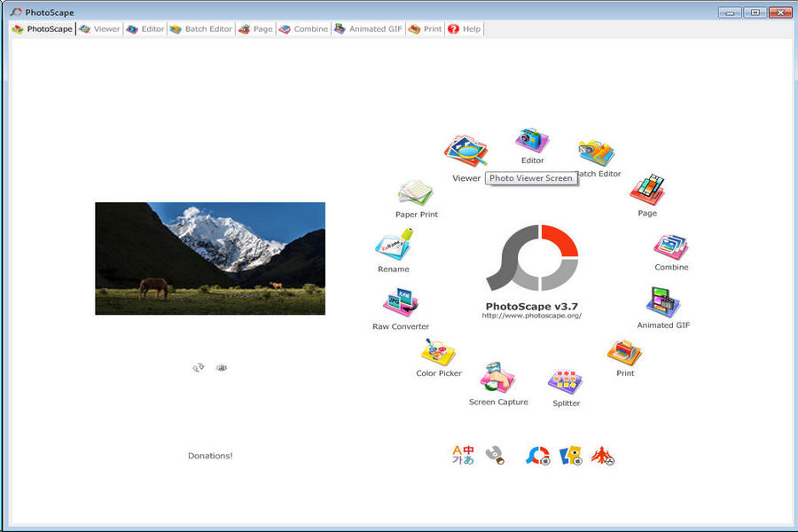Screen dimensions: 798x532
Task: Click the large PhotoScape center logo
Action: [x=532, y=258]
